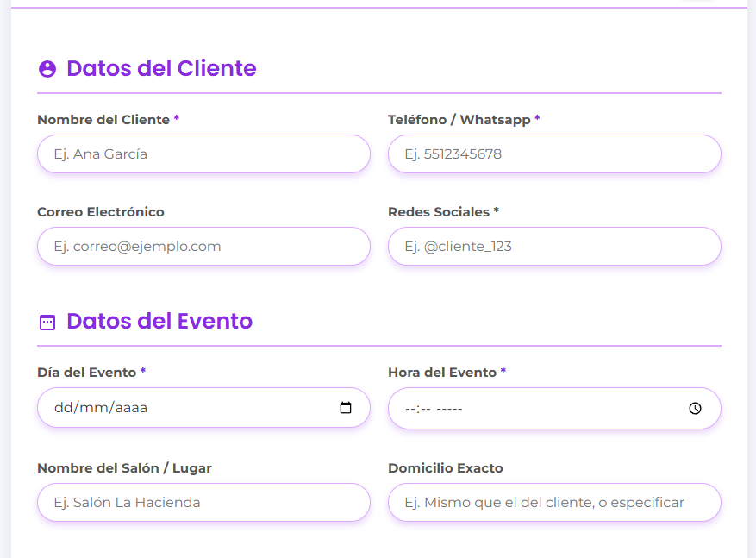The image size is (756, 558).
Task: Click the "Día del Evento" label
Action: click(x=86, y=373)
